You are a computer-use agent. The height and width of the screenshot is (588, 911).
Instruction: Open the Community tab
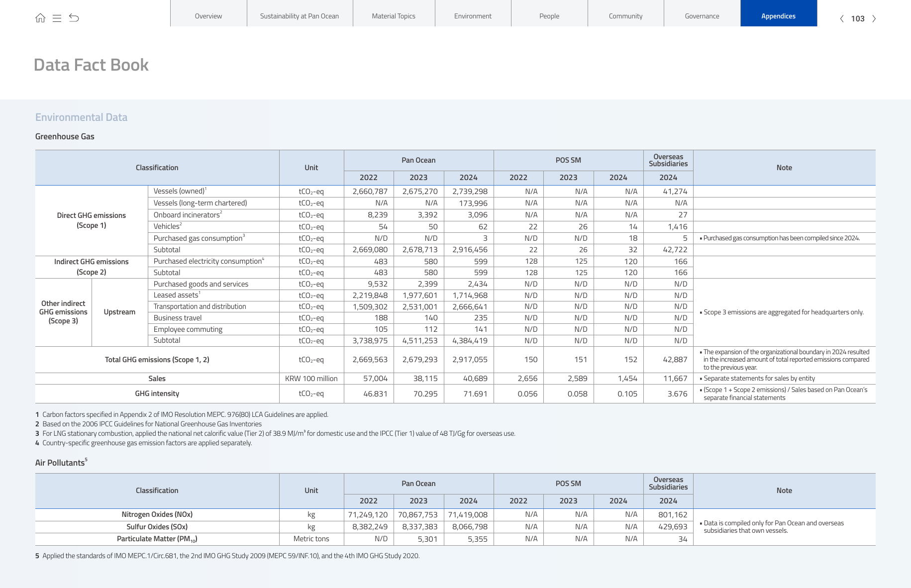[625, 13]
